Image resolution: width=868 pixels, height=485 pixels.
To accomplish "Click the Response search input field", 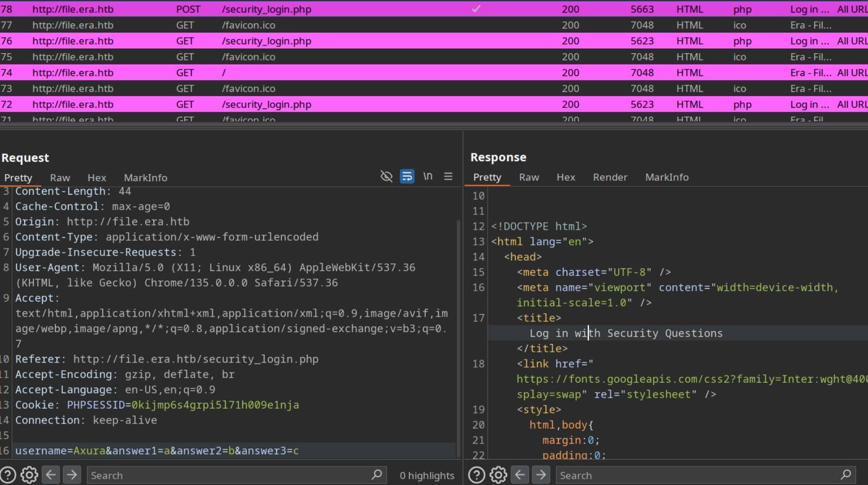I will click(697, 475).
